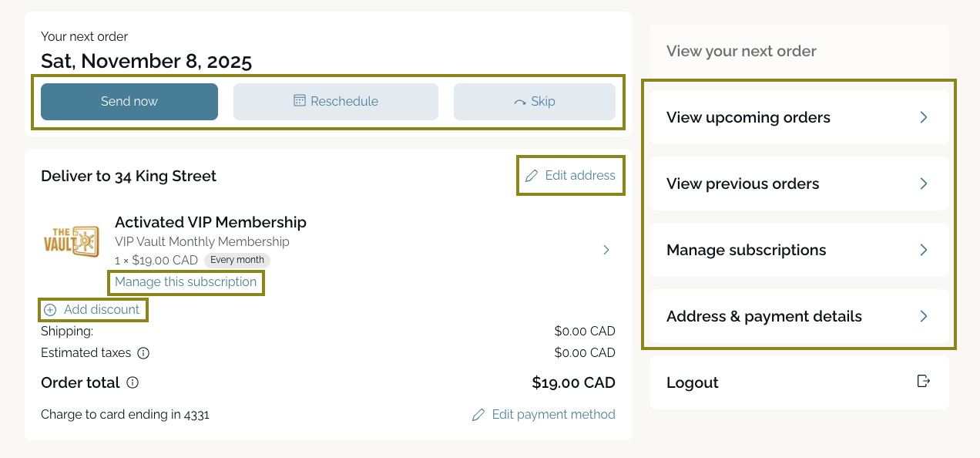Screen dimensions: 980x458
Task: Click the info icon next to Estimated taxes
Action: (x=143, y=353)
